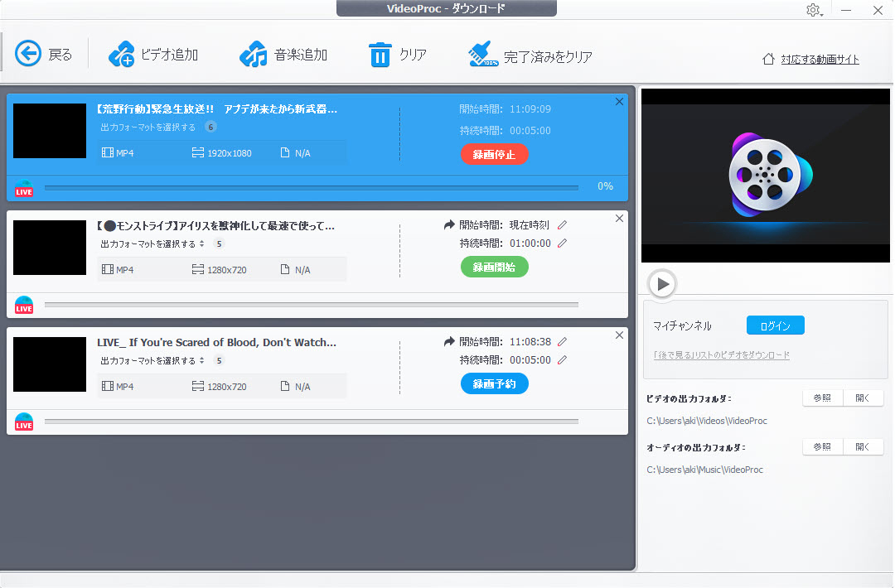895x588 pixels.
Task: Click the ログイン button for マイチャンネル
Action: point(775,325)
